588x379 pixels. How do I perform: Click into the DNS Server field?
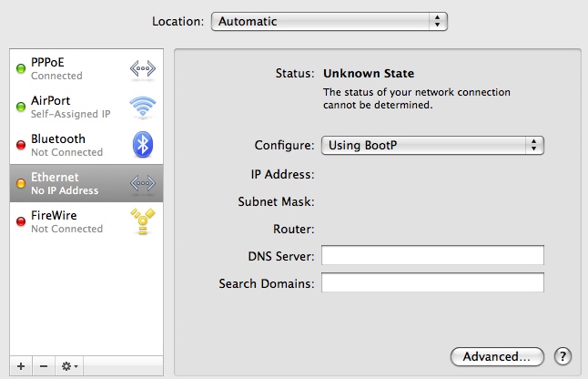tap(432, 255)
